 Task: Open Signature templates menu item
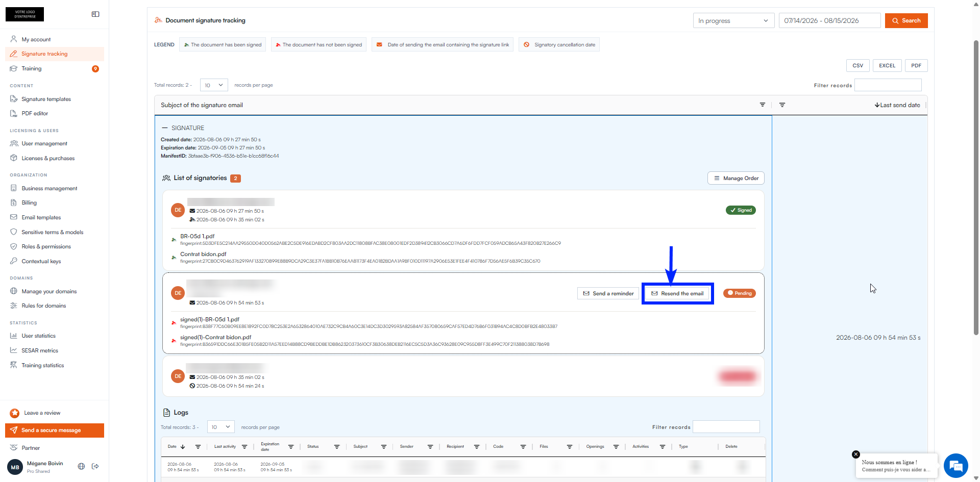click(x=46, y=99)
